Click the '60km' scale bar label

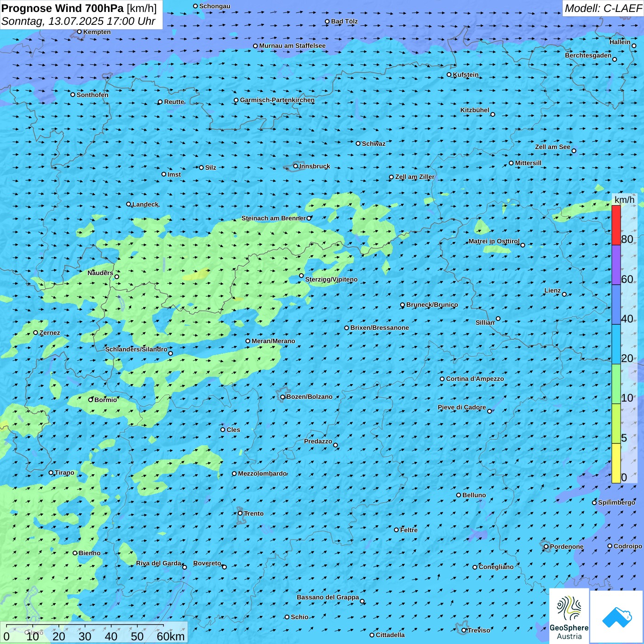click(x=171, y=636)
